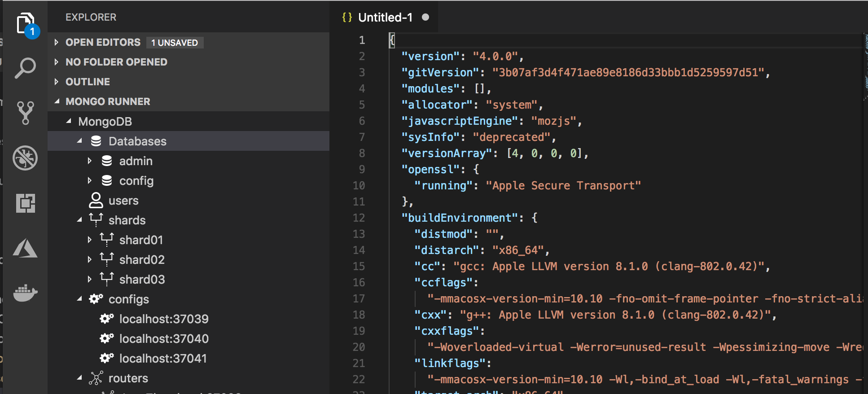Expand the Open Editors section
Viewport: 868px width, 394px height.
(56, 42)
